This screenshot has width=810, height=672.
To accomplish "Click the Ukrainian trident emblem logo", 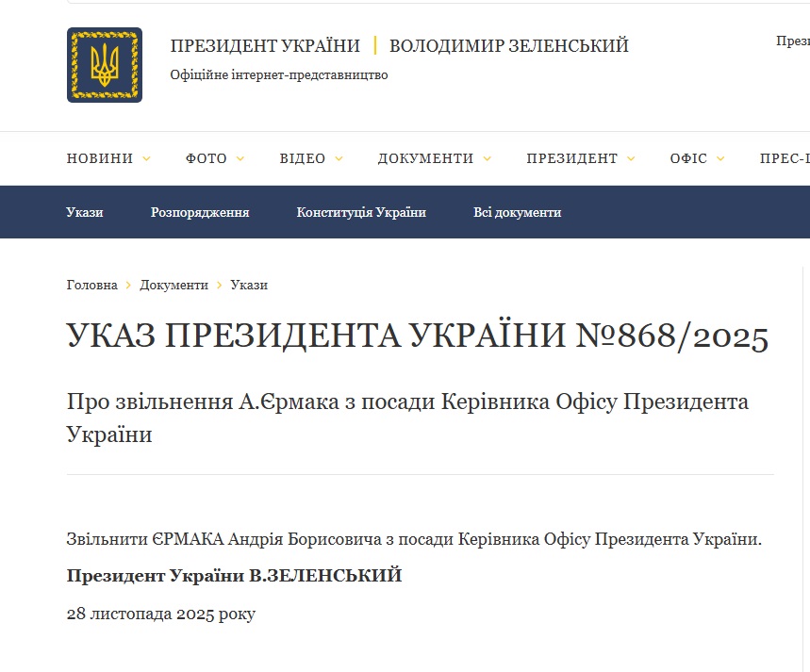I will click(105, 65).
